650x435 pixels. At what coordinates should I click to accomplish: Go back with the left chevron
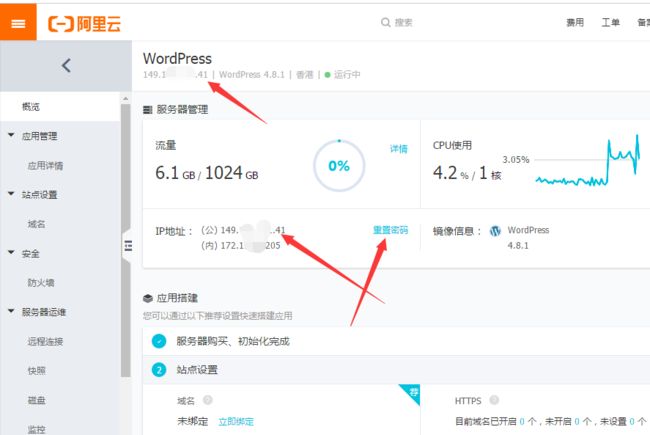[x=66, y=66]
